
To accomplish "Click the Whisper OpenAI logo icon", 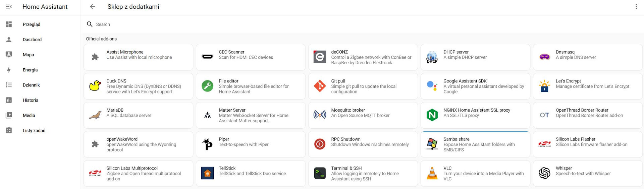I will tap(544, 173).
